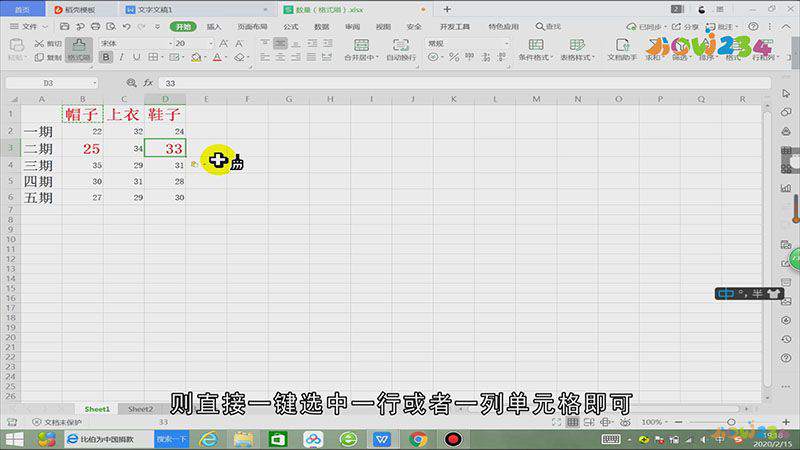Screen dimensions: 800x450
Task: Toggle middle vertical alignment
Action: (280, 43)
